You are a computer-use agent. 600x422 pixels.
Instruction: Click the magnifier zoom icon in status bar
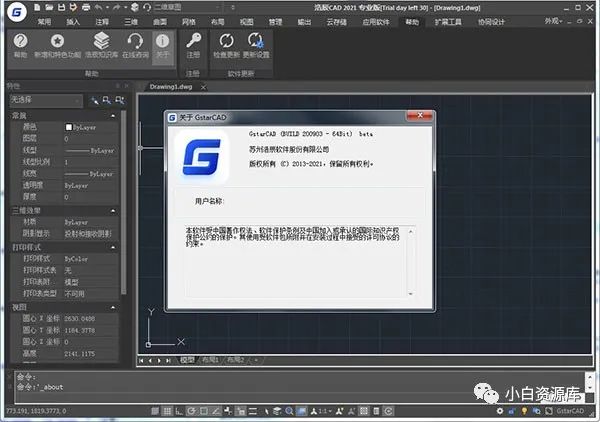point(289,411)
